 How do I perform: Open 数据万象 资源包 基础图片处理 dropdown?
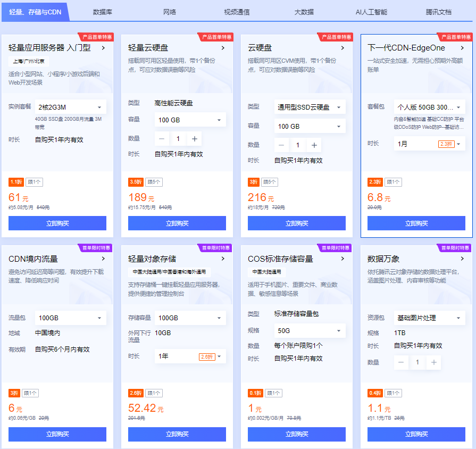[x=430, y=318]
